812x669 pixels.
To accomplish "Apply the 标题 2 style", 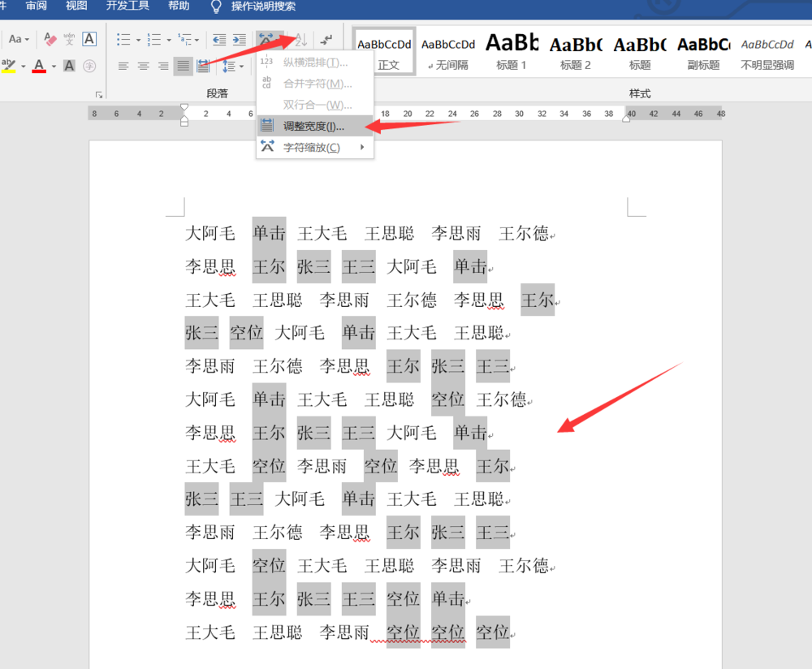I will [576, 52].
